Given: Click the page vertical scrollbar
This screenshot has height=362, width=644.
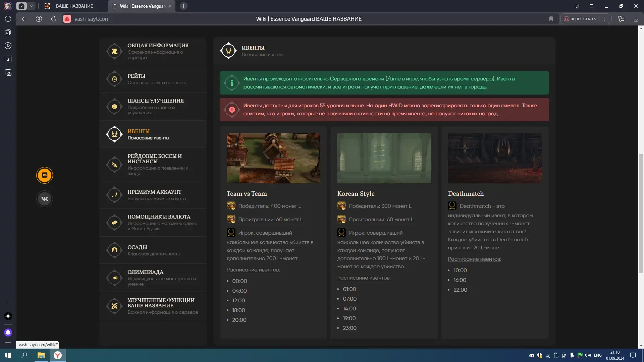Looking at the screenshot, I should pos(641,214).
